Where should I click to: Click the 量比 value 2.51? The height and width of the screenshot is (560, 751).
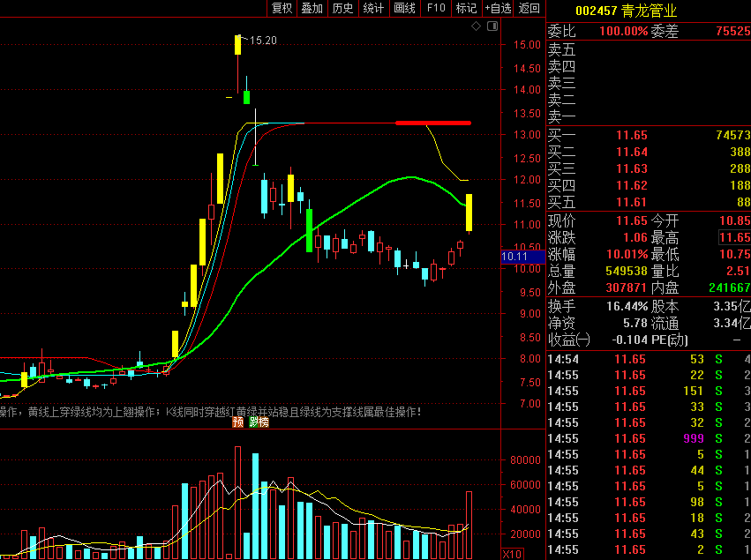(x=738, y=271)
